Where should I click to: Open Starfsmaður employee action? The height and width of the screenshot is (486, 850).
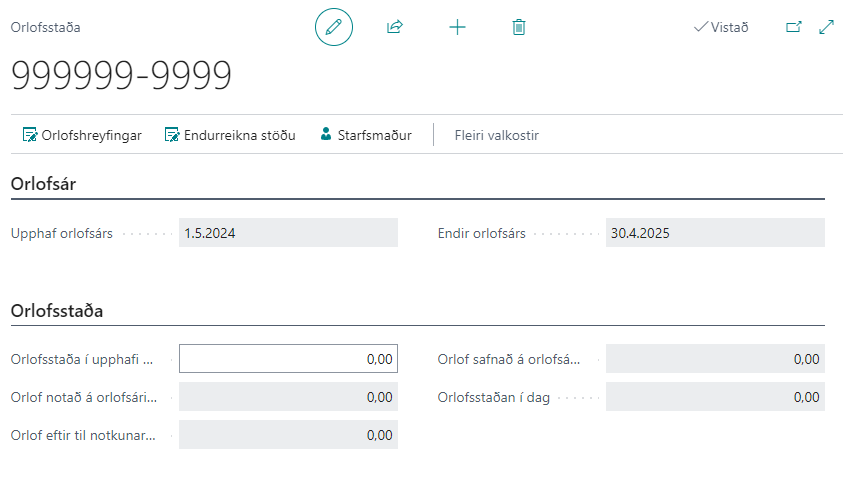(365, 135)
